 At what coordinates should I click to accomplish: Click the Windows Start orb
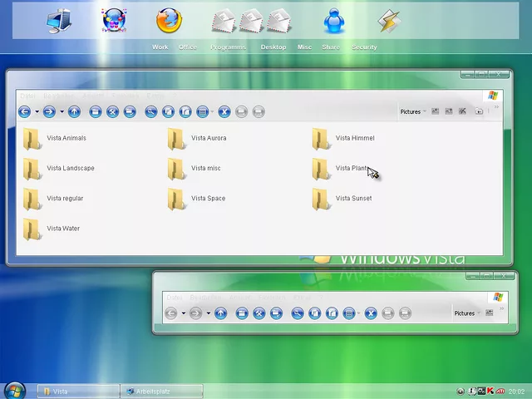[14, 390]
